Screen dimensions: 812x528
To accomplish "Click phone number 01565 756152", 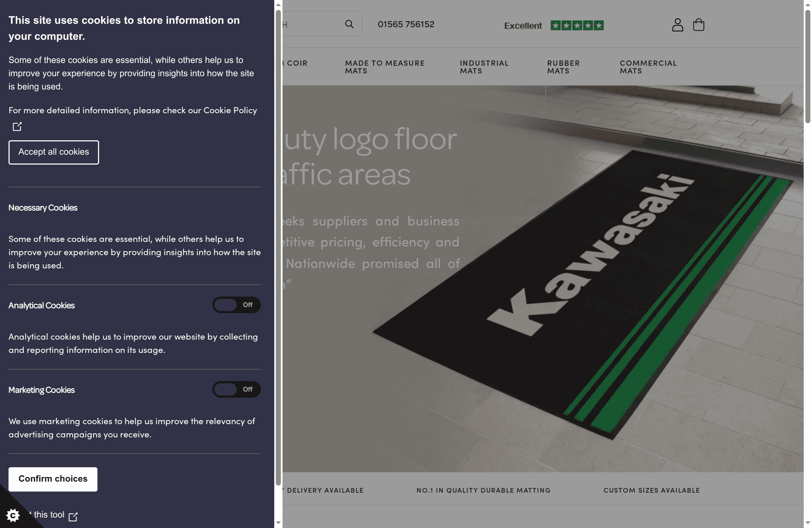I will coord(406,25).
